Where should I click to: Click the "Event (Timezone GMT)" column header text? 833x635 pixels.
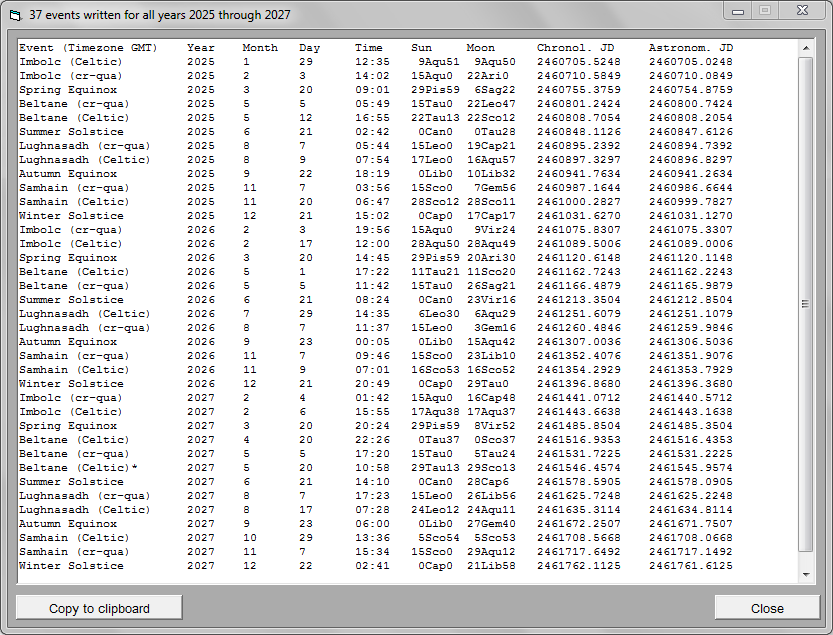click(88, 48)
